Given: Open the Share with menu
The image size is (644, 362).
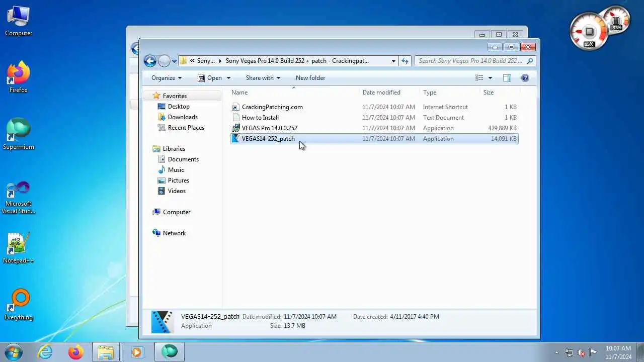Looking at the screenshot, I should (263, 78).
